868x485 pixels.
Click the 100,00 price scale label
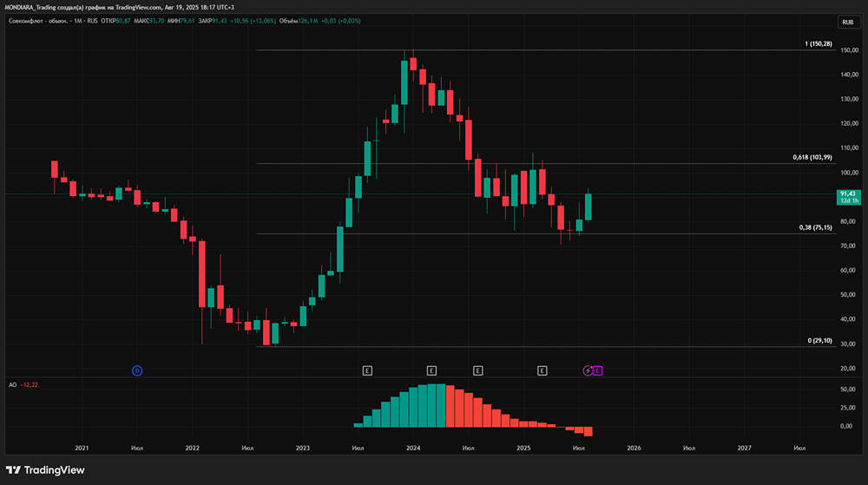click(849, 173)
